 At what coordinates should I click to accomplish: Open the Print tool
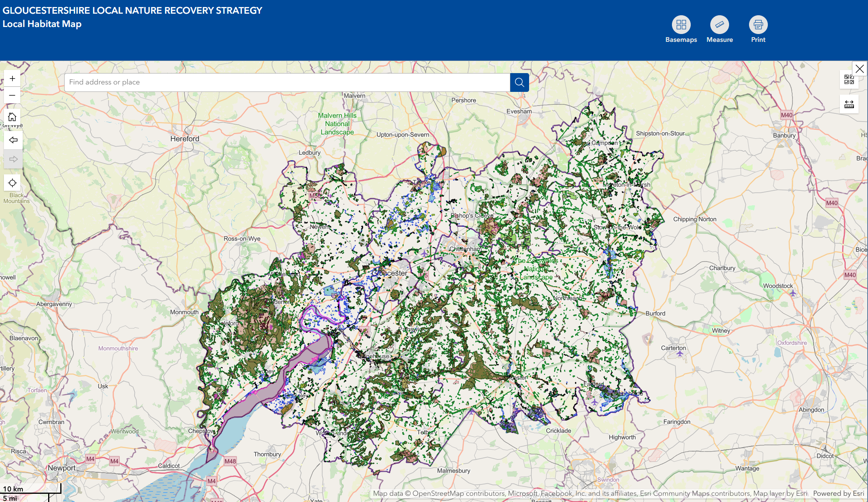pos(758,25)
